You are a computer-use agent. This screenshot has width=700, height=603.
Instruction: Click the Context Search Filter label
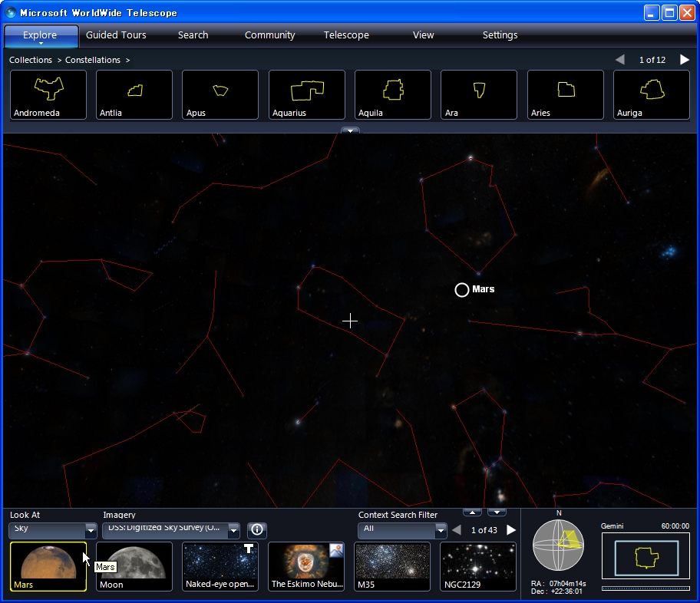[x=398, y=515]
